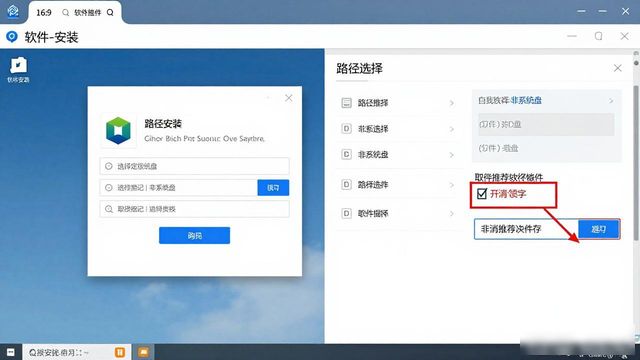Click the D drive icon beside 非系选择

346,129
